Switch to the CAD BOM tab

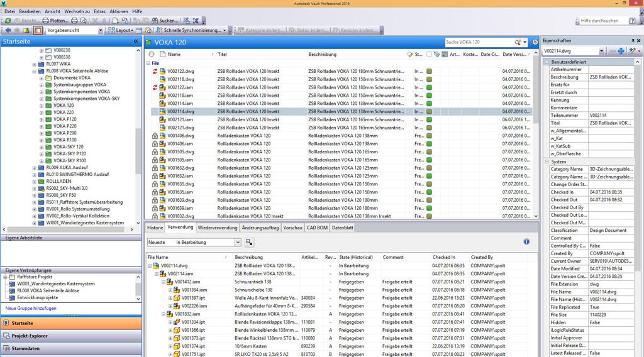[x=317, y=227]
